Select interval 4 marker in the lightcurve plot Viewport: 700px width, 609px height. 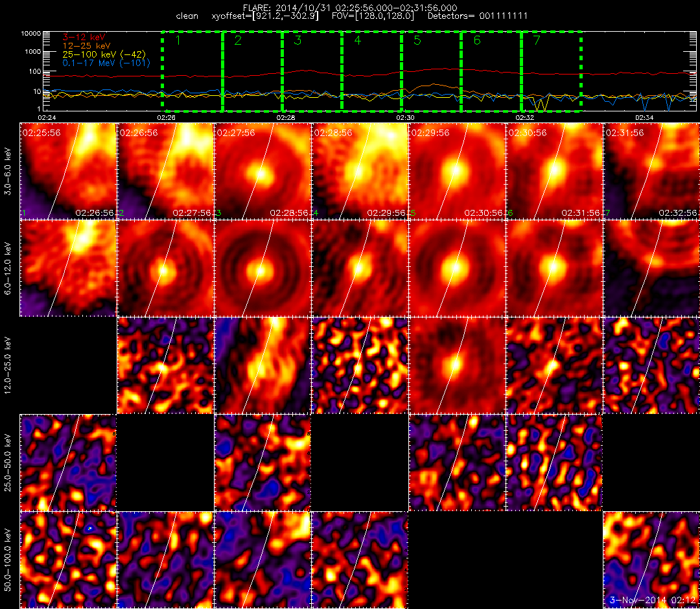[x=358, y=40]
